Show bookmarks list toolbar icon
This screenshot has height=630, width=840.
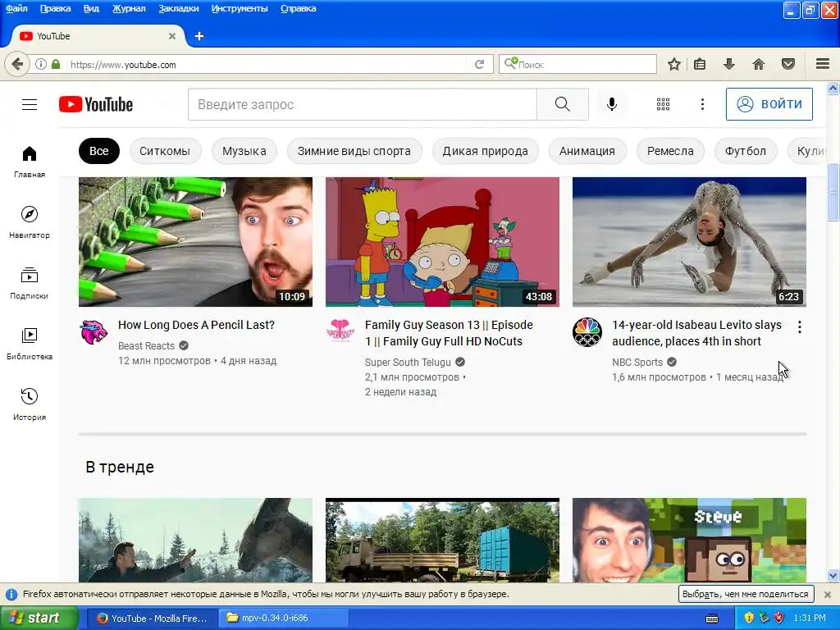coord(700,64)
